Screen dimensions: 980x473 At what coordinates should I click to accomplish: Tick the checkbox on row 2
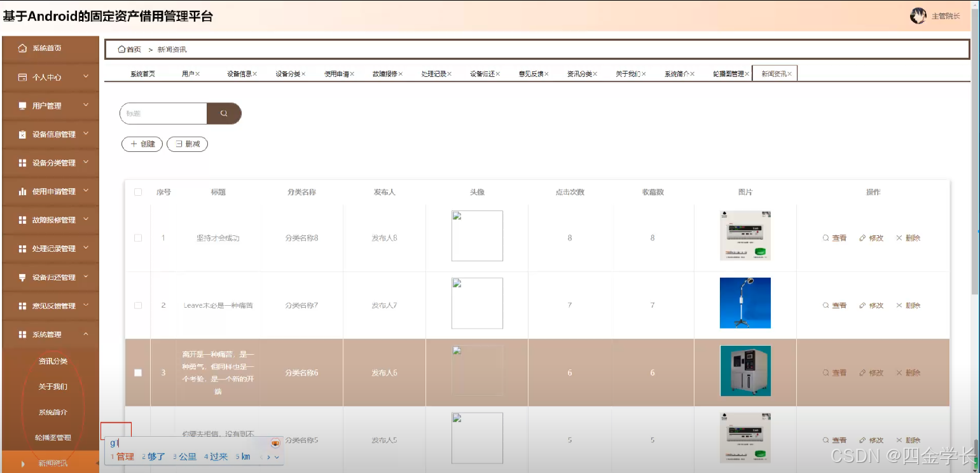click(137, 305)
